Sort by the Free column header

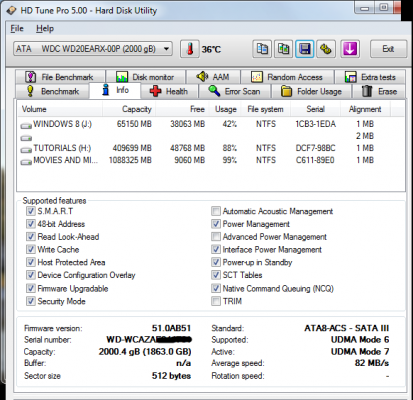click(182, 109)
